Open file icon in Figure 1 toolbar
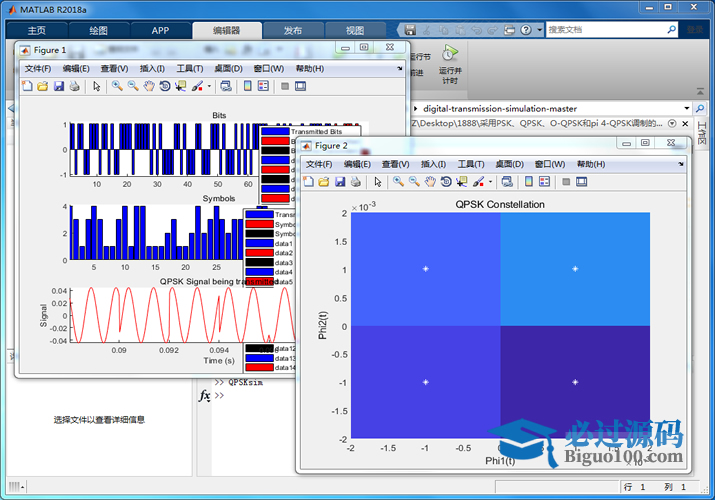 coord(42,86)
